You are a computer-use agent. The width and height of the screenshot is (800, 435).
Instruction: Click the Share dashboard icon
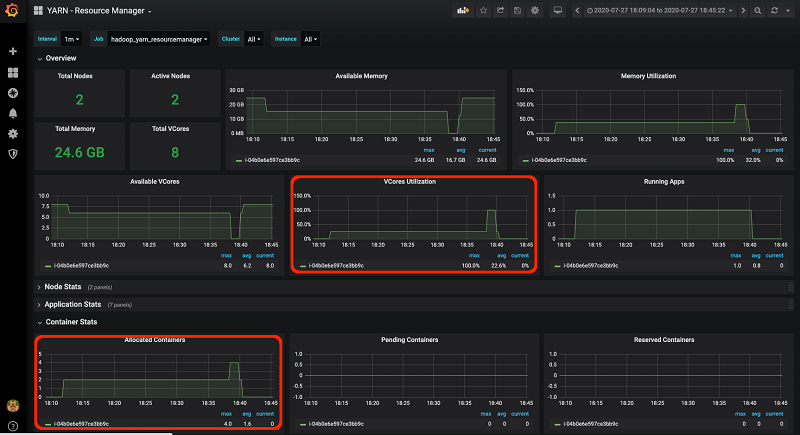click(x=501, y=10)
